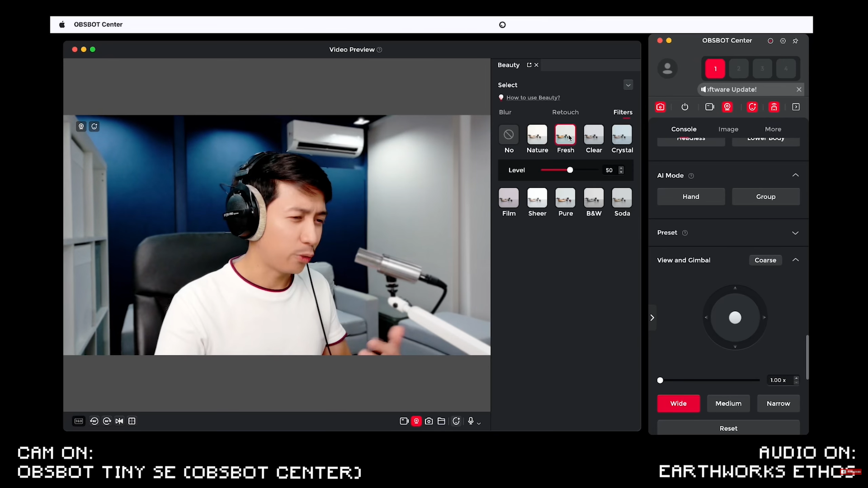Expand the Preset section
This screenshot has width=868, height=488.
point(795,233)
